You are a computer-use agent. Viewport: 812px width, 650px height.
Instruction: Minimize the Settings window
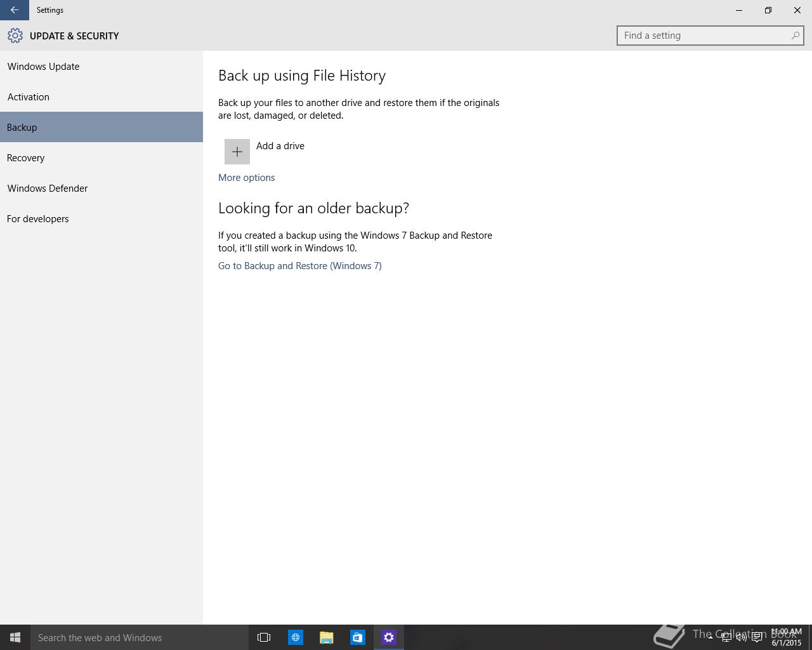(739, 10)
